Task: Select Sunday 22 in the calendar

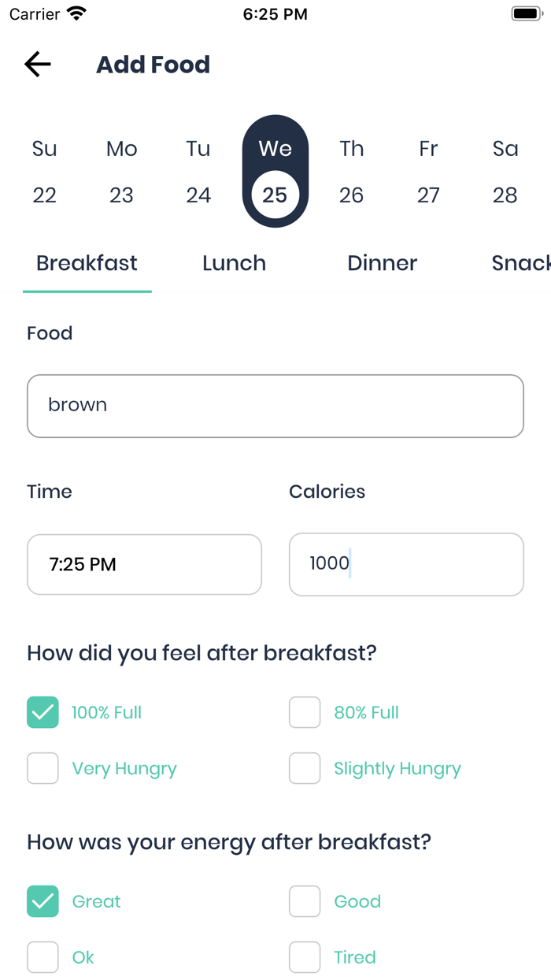Action: 45,172
